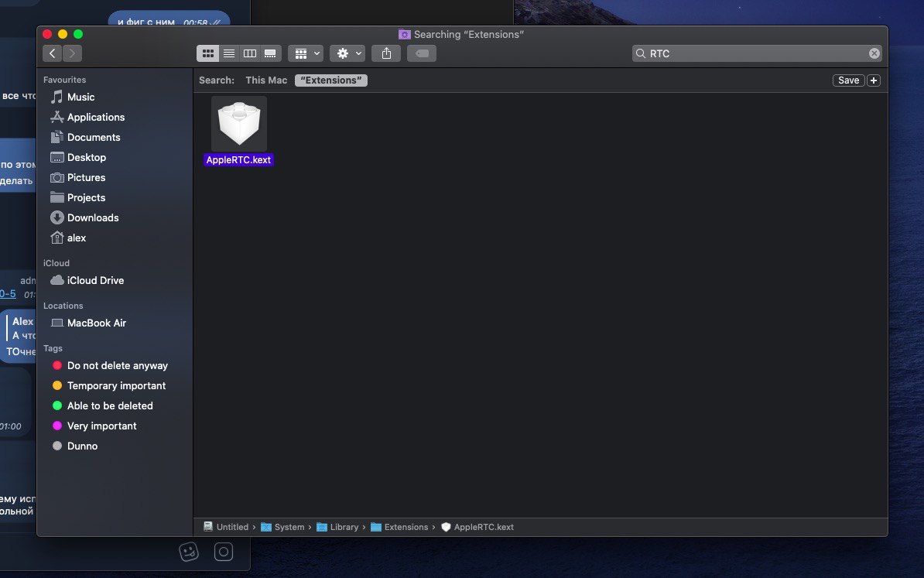The width and height of the screenshot is (924, 578).
Task: Clear the search field with the X icon
Action: pyautogui.click(x=874, y=53)
